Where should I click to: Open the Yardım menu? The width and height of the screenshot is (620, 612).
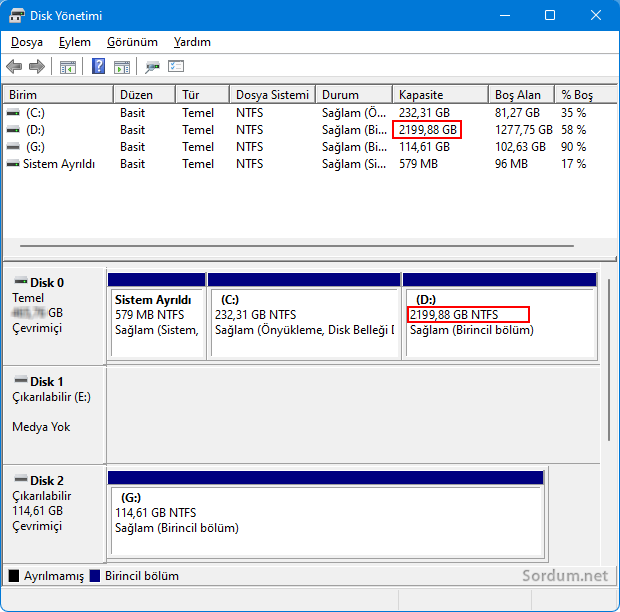pyautogui.click(x=192, y=42)
